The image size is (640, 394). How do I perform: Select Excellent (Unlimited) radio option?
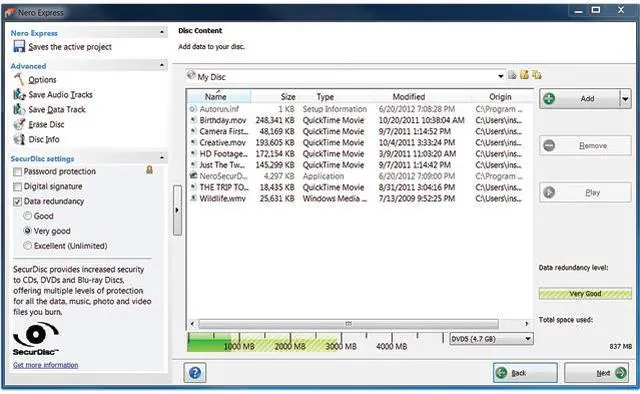(x=27, y=245)
